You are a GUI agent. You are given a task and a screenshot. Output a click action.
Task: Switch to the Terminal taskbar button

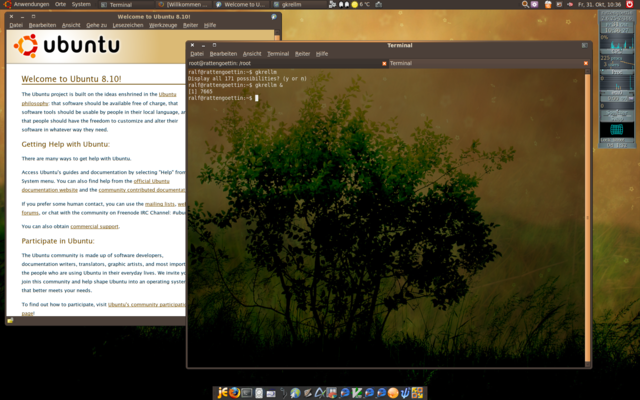(x=127, y=4)
